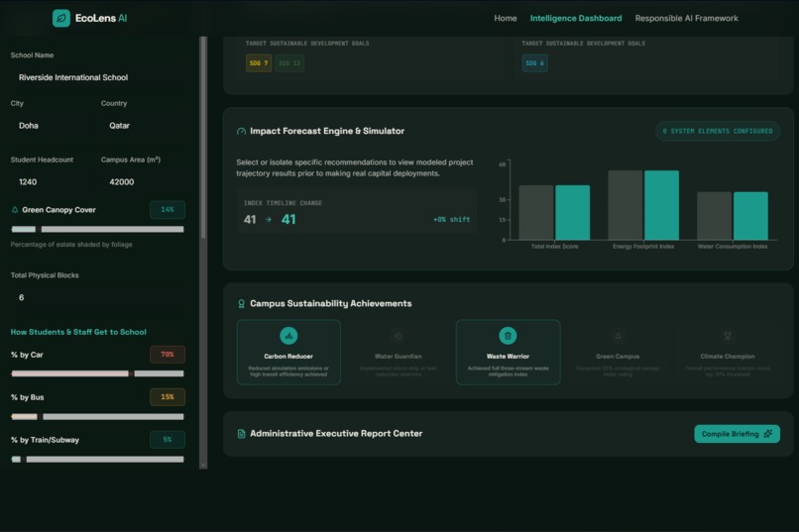The height and width of the screenshot is (532, 799).
Task: Adjust the % by Bus slider
Action: (97, 416)
